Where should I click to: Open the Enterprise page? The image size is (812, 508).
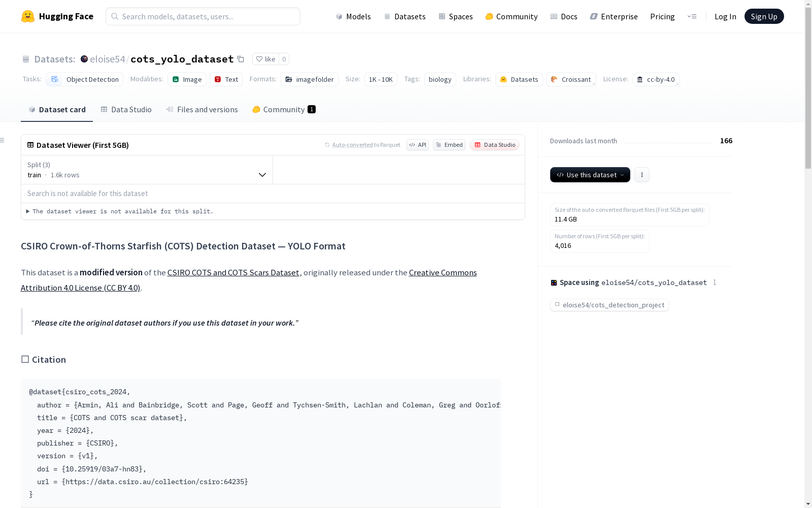click(614, 16)
